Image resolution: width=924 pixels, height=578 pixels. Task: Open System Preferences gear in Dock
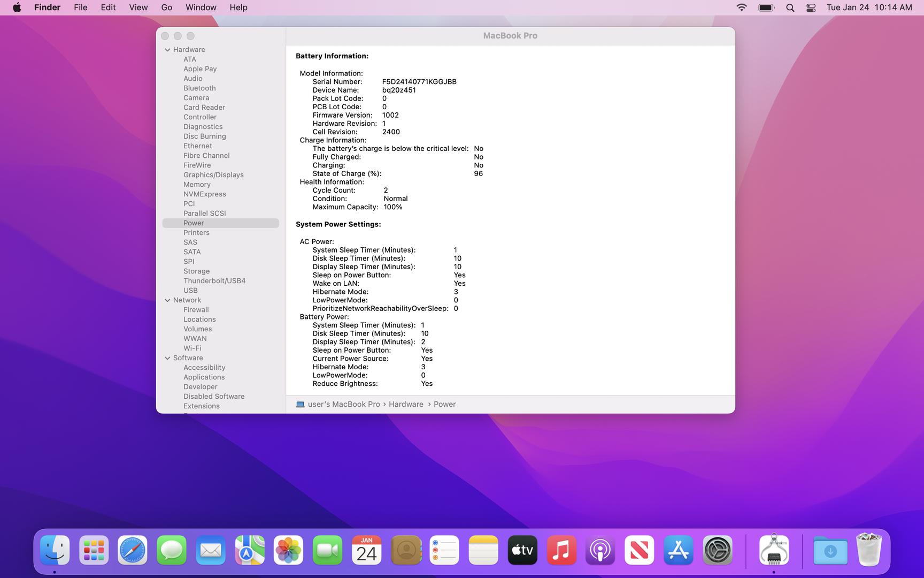pyautogui.click(x=718, y=550)
